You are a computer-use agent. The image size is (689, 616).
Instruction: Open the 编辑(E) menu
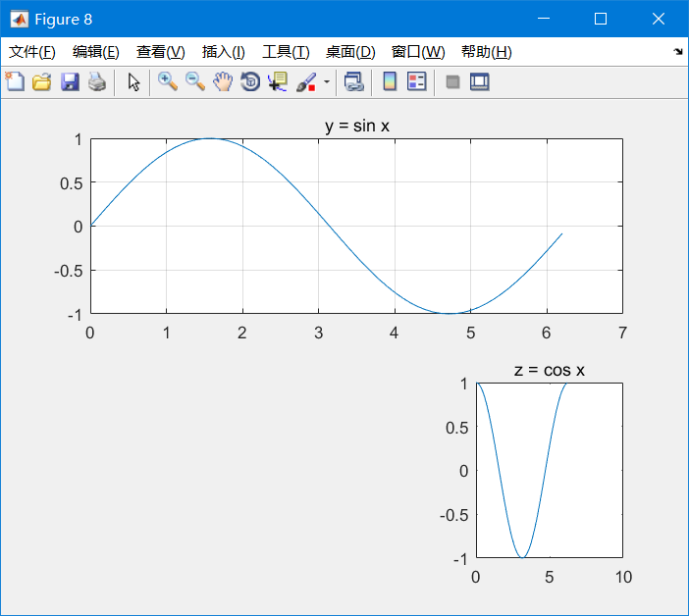point(96,52)
